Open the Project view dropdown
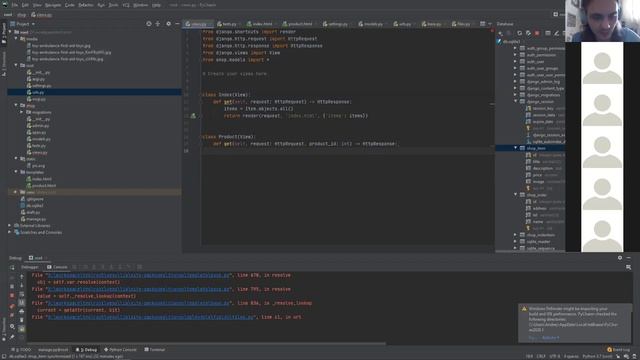Screen dimensions: 640x360 click(x=22, y=24)
